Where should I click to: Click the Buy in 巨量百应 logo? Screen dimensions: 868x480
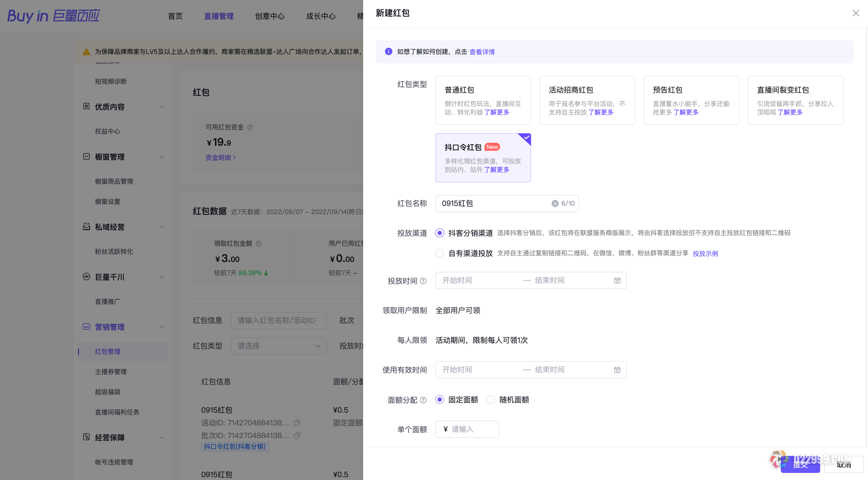click(53, 16)
